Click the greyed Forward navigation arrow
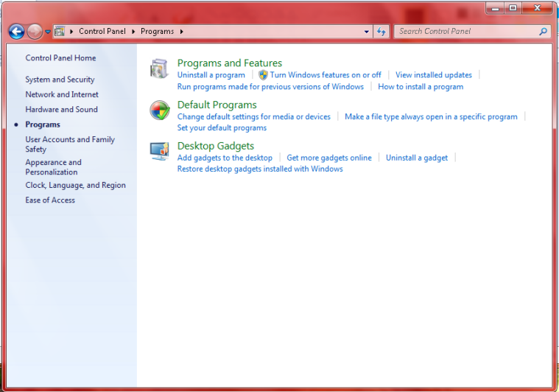559x392 pixels. point(35,32)
